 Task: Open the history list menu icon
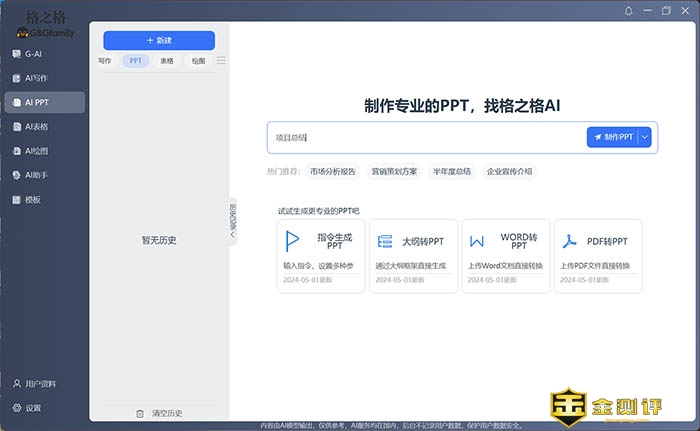[x=221, y=61]
